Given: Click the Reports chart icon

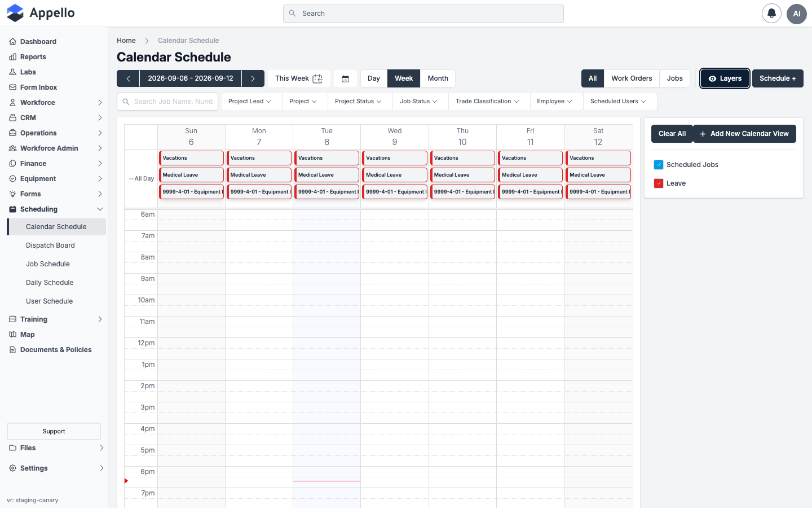Looking at the screenshot, I should coord(12,57).
